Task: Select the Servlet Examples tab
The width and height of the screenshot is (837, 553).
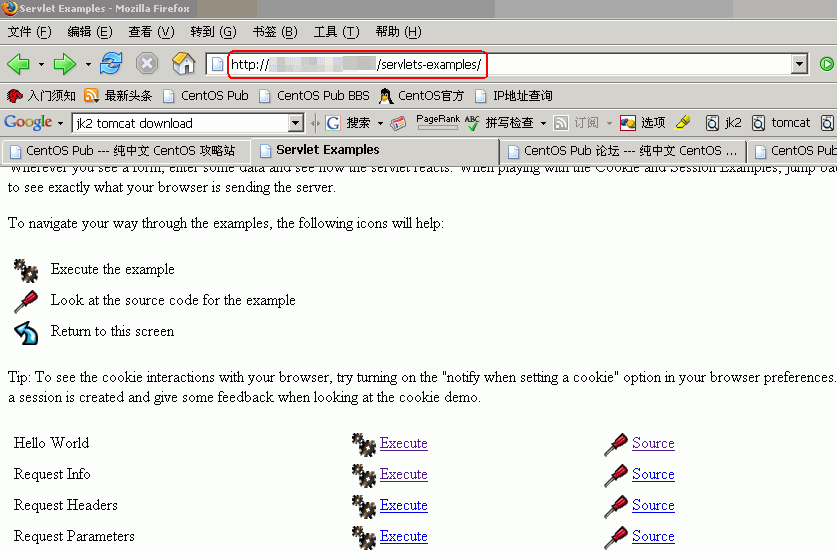Action: (x=375, y=150)
